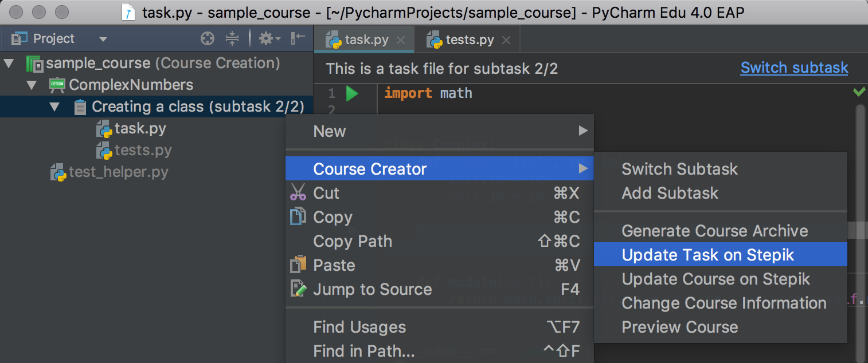
Task: Collapse the "Creating a class" task arrow
Action: [x=54, y=106]
